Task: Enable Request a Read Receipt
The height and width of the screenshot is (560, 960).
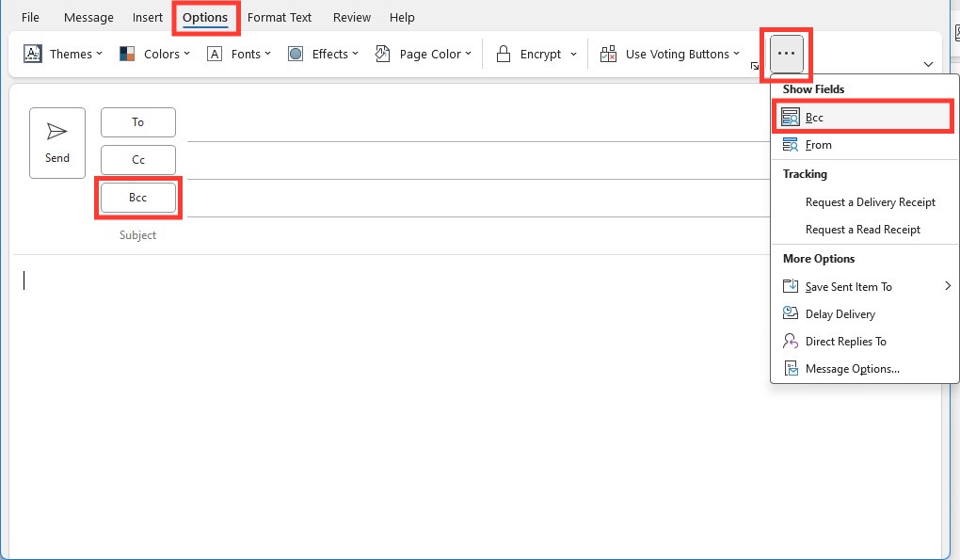Action: pyautogui.click(x=864, y=230)
